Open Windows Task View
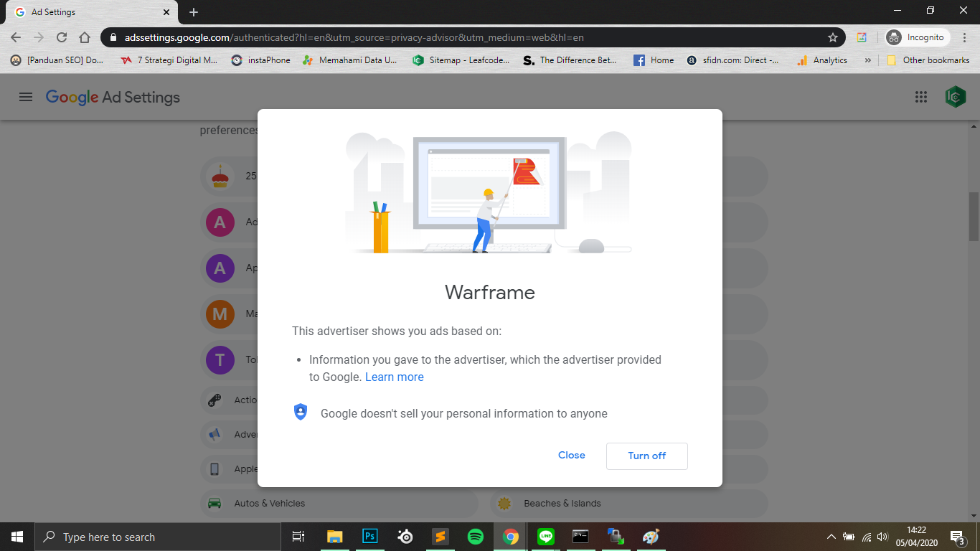The width and height of the screenshot is (980, 551). 298,537
